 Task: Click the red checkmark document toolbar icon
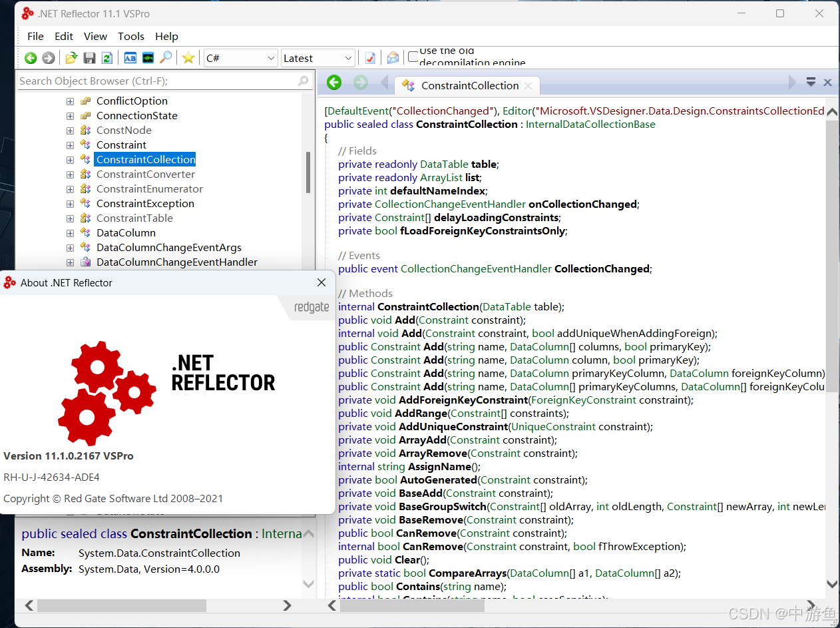click(370, 58)
